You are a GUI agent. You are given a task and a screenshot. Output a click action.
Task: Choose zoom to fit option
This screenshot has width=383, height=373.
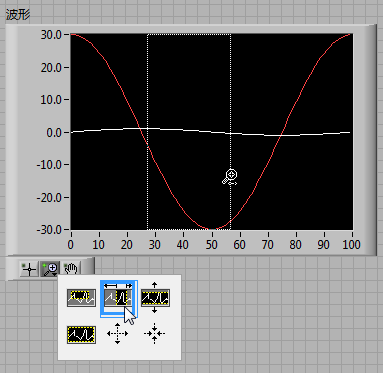click(x=81, y=335)
